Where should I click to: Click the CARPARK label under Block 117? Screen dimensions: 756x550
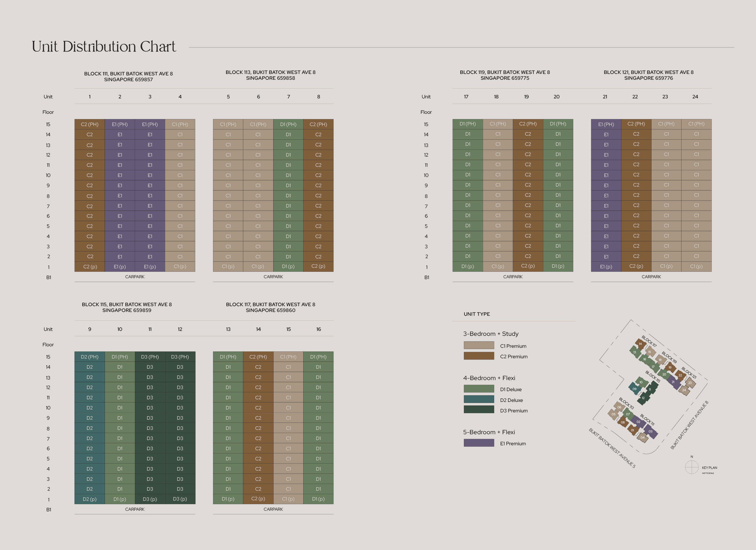pyautogui.click(x=273, y=509)
